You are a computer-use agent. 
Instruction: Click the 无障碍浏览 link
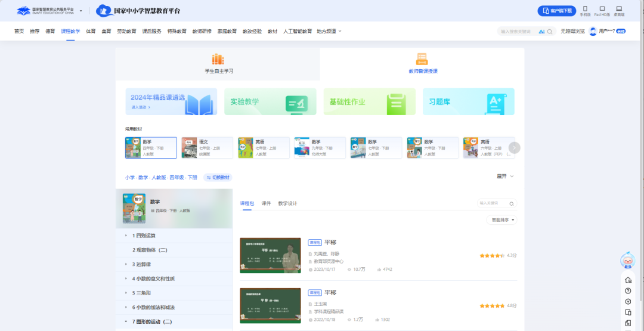572,31
